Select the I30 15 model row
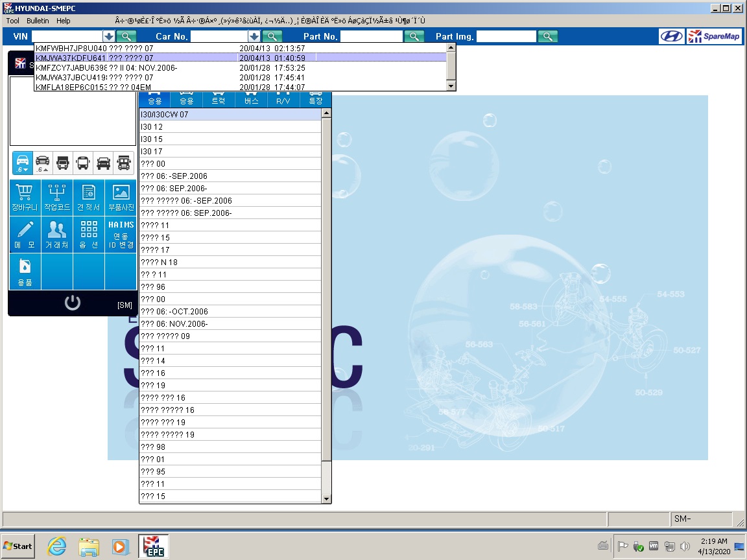The height and width of the screenshot is (560, 747). click(x=231, y=139)
